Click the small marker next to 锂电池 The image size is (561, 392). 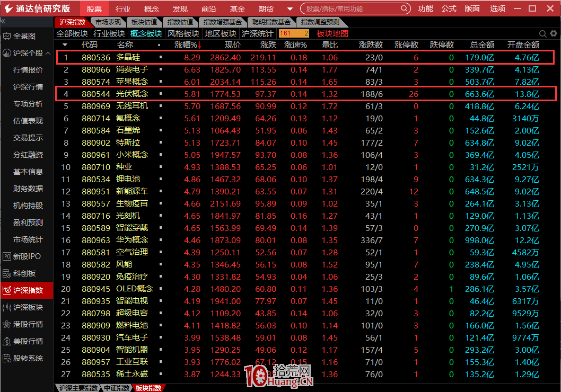coord(161,179)
